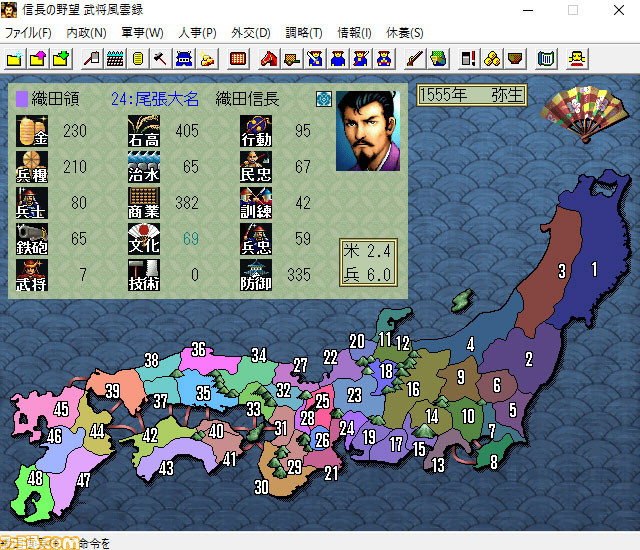Click the rifle (teppo) toolbar icon
Viewport: 640px width, 550px height.
tap(414, 59)
